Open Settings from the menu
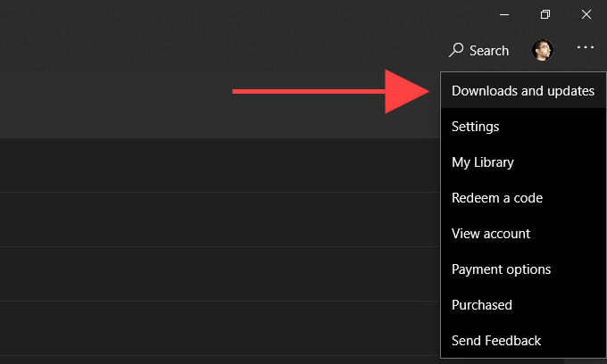 coord(475,127)
